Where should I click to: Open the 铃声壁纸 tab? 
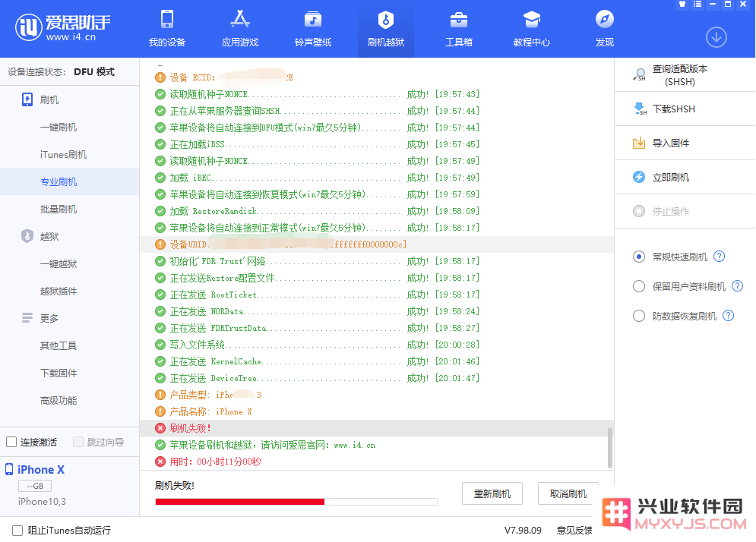313,29
